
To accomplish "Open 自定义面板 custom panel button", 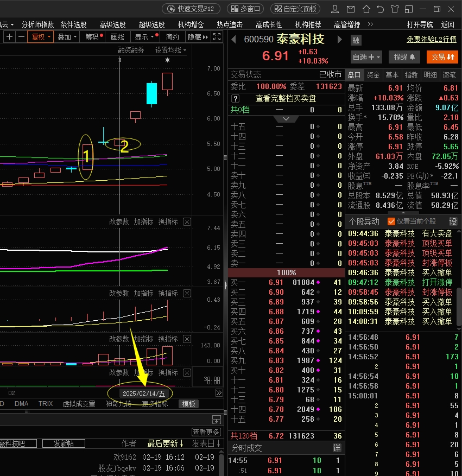I will [295, 9].
